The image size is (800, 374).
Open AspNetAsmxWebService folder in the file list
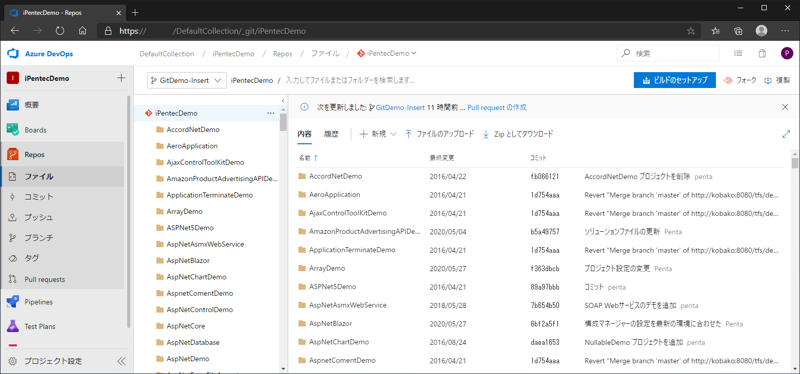[347, 305]
